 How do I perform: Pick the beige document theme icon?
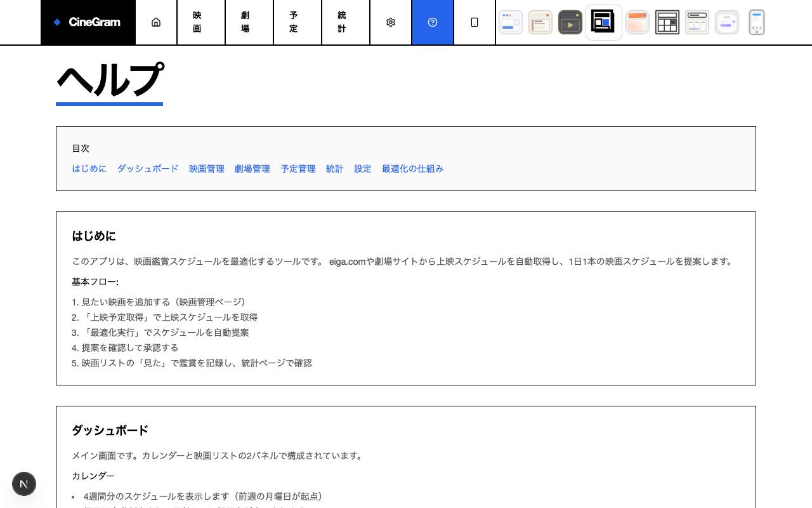pyautogui.click(x=540, y=22)
